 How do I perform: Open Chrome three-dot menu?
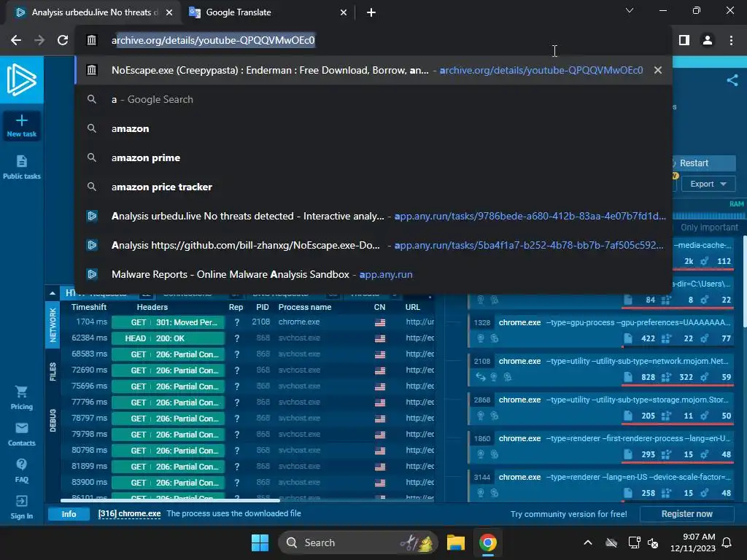click(x=731, y=41)
